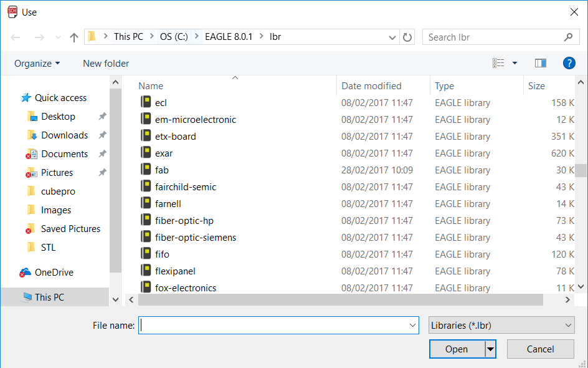The width and height of the screenshot is (588, 368).
Task: Open the help question mark icon
Action: point(569,63)
